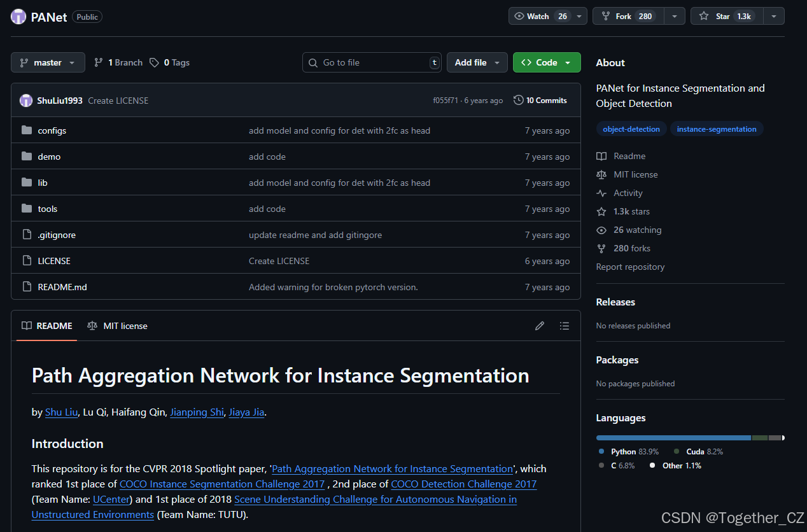This screenshot has width=807, height=532.
Task: Click the 10 Commits history icon
Action: pos(519,100)
